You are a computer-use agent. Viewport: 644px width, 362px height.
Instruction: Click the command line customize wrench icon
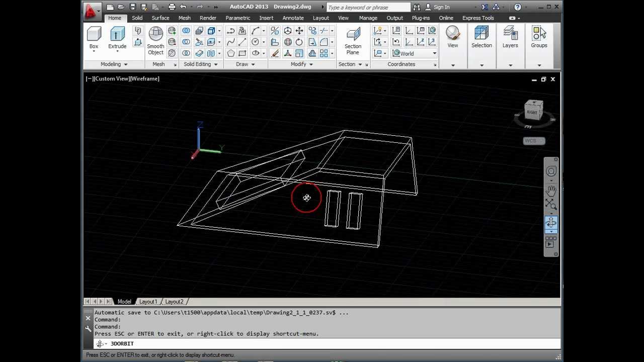(x=88, y=329)
